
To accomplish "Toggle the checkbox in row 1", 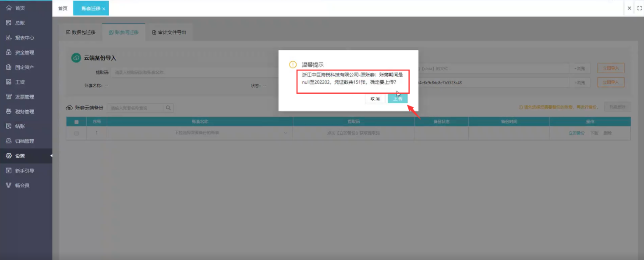I will 77,133.
